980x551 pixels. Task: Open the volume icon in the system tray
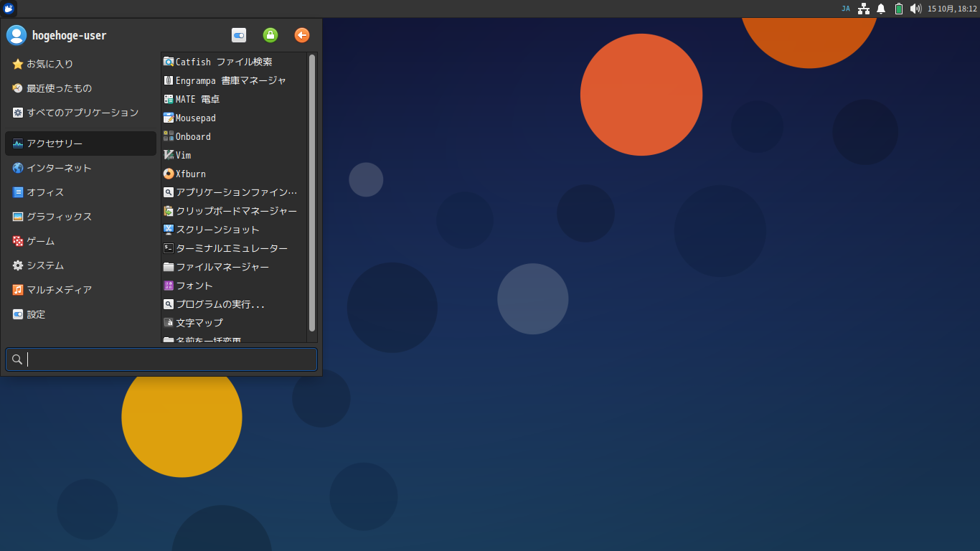point(915,9)
